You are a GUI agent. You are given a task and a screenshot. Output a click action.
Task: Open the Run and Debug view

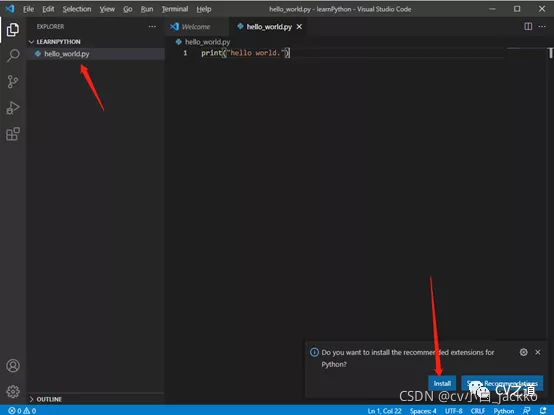pos(13,108)
